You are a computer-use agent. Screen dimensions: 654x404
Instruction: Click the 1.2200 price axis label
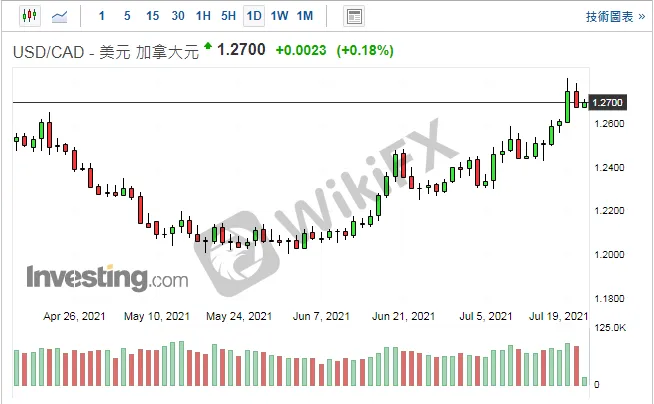609,211
